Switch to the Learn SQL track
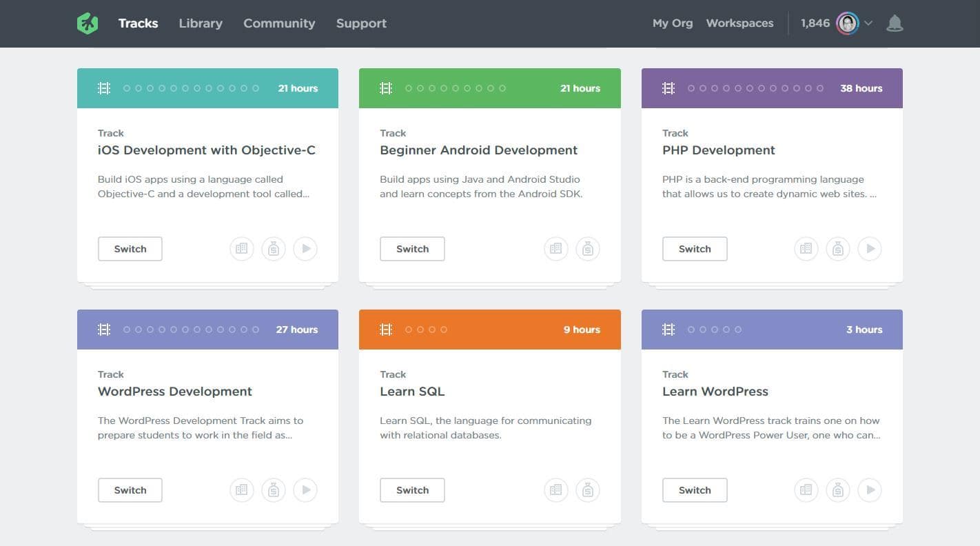 click(x=412, y=490)
